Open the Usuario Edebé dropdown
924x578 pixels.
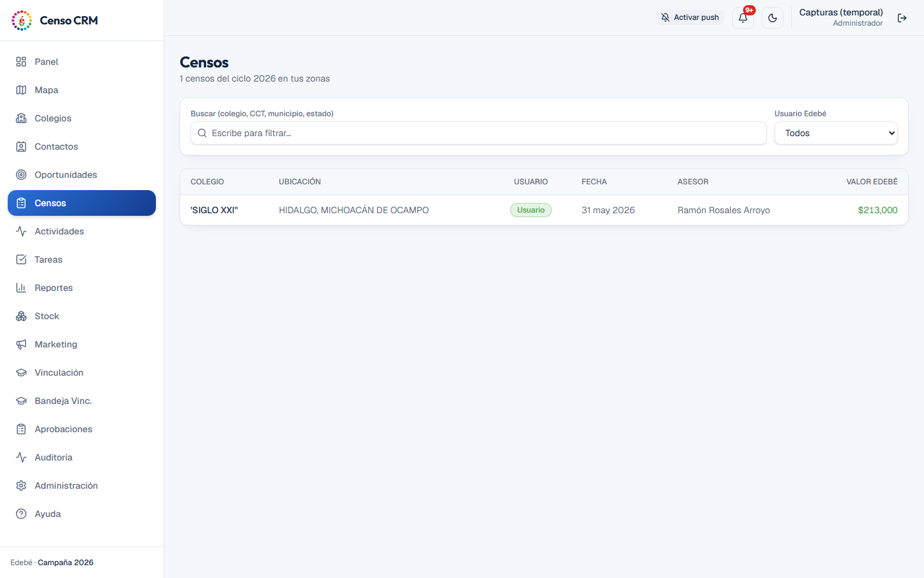point(836,133)
